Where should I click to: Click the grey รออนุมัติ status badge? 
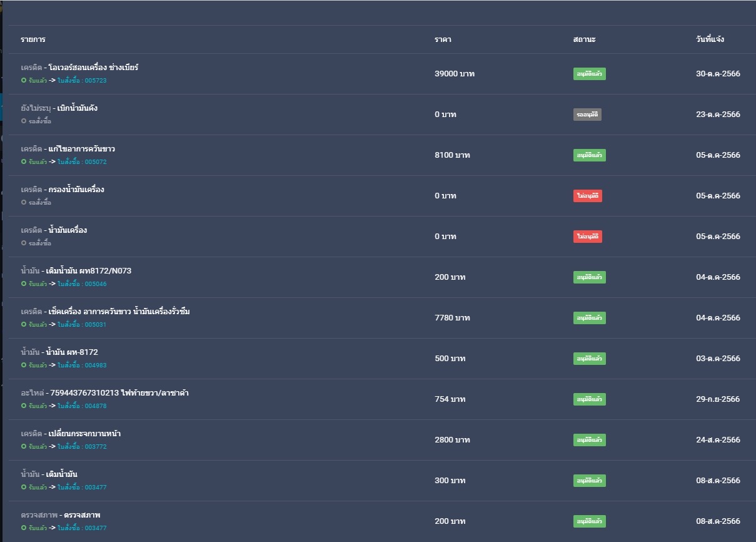pos(587,115)
